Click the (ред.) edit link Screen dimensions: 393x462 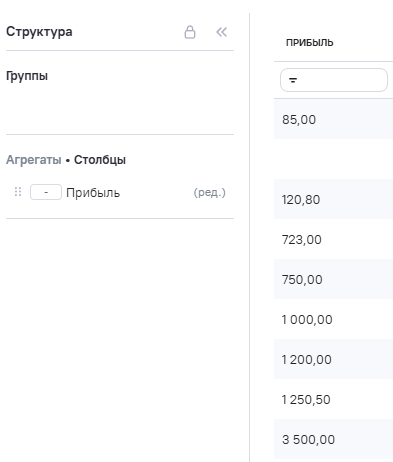click(210, 192)
